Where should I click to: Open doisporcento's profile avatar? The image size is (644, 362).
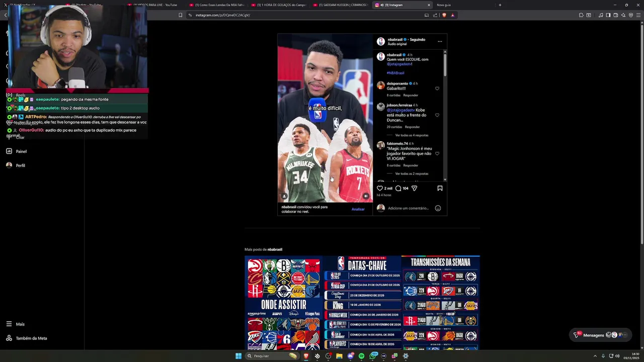[381, 85]
